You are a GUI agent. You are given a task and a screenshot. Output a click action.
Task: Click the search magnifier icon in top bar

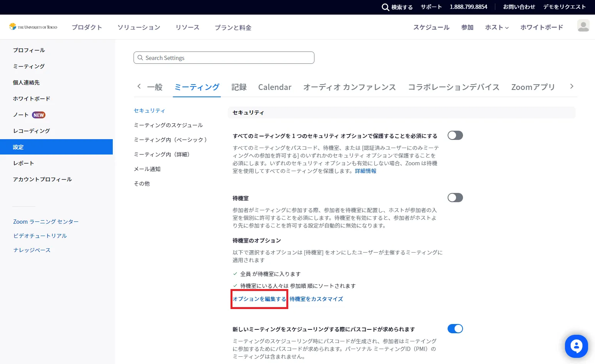(x=385, y=7)
